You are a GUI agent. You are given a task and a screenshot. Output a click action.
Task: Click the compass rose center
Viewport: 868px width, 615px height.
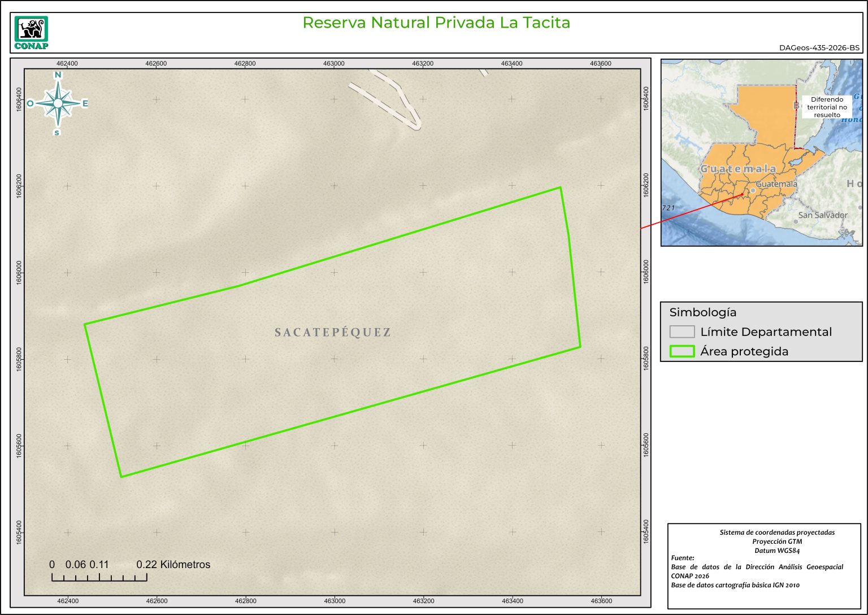(x=58, y=103)
